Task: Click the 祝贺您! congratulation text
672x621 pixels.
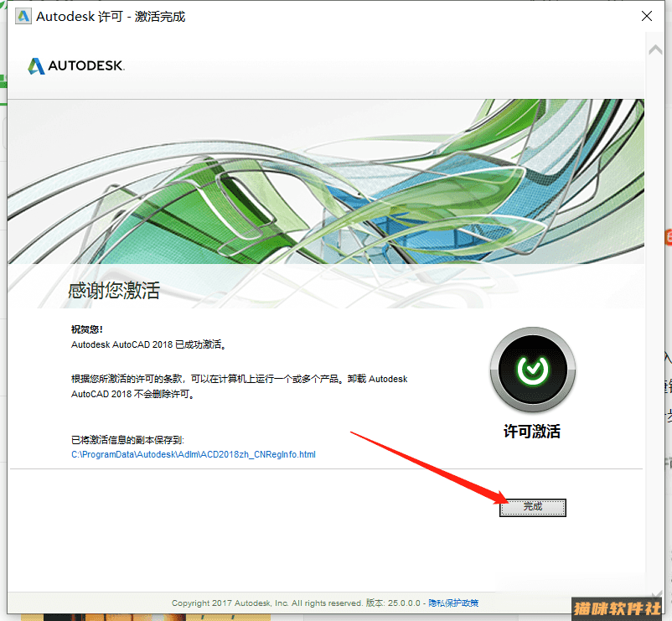Action: (x=87, y=329)
